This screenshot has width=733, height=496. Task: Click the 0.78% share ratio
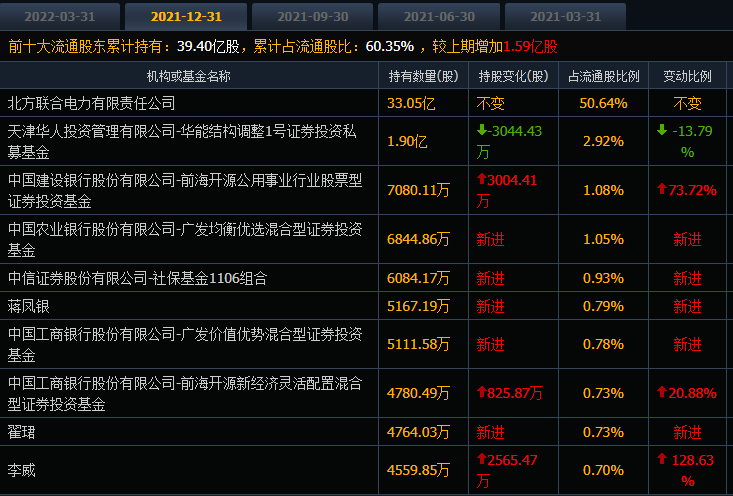(603, 345)
